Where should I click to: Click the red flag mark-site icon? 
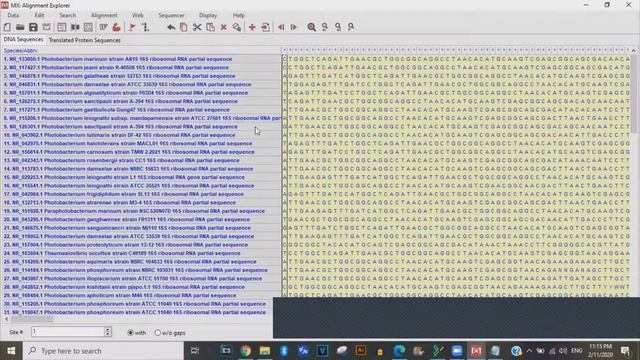click(x=132, y=27)
